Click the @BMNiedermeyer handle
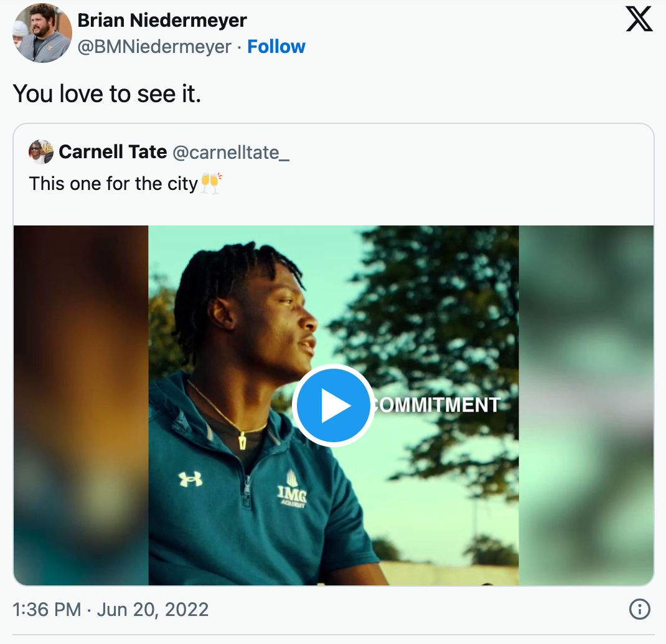This screenshot has height=644, width=666. coord(154,47)
